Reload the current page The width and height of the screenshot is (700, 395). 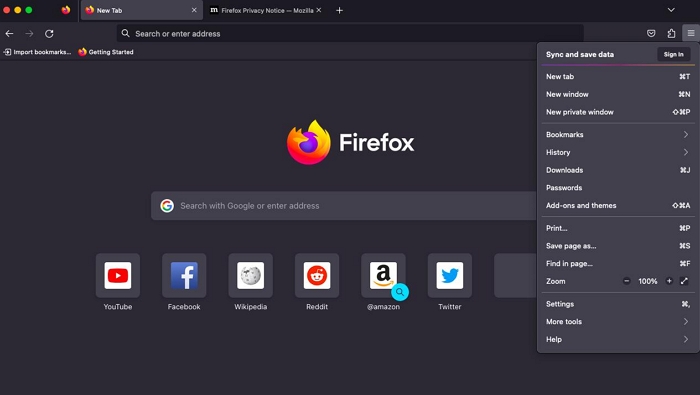49,33
